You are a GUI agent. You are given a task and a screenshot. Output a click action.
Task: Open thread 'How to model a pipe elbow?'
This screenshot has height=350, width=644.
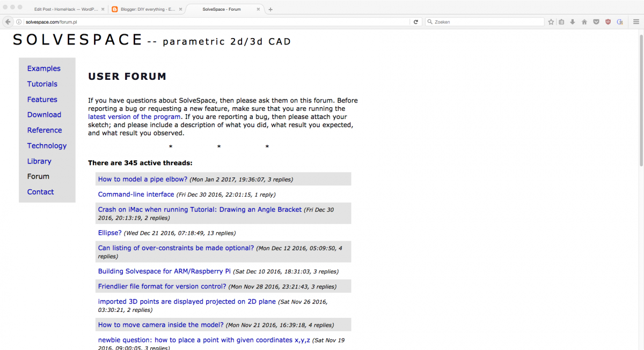pyautogui.click(x=143, y=179)
